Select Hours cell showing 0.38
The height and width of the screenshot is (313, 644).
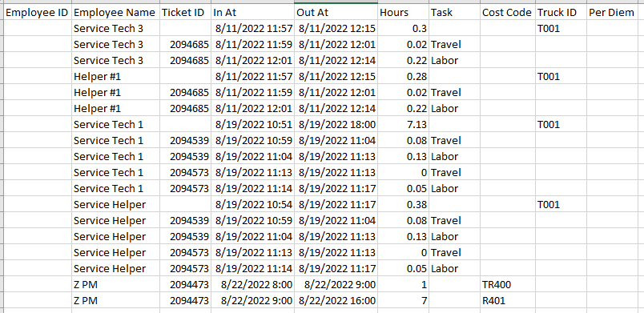point(403,204)
